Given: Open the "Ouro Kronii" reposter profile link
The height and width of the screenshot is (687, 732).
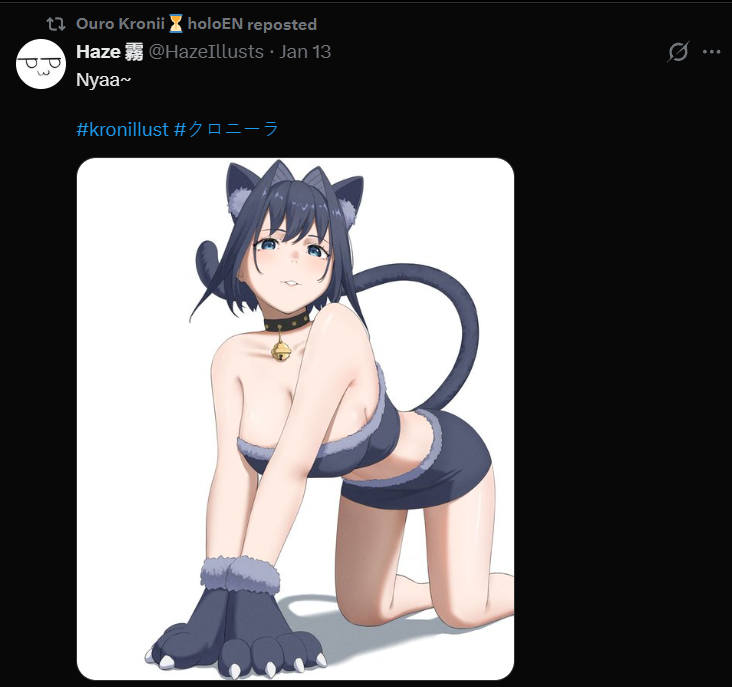Looking at the screenshot, I should pos(120,24).
